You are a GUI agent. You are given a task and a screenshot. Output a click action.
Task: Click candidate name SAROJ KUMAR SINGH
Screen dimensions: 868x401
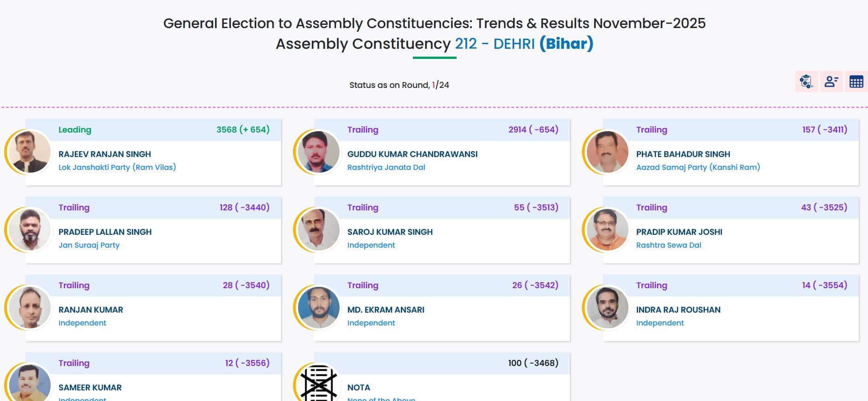(390, 232)
